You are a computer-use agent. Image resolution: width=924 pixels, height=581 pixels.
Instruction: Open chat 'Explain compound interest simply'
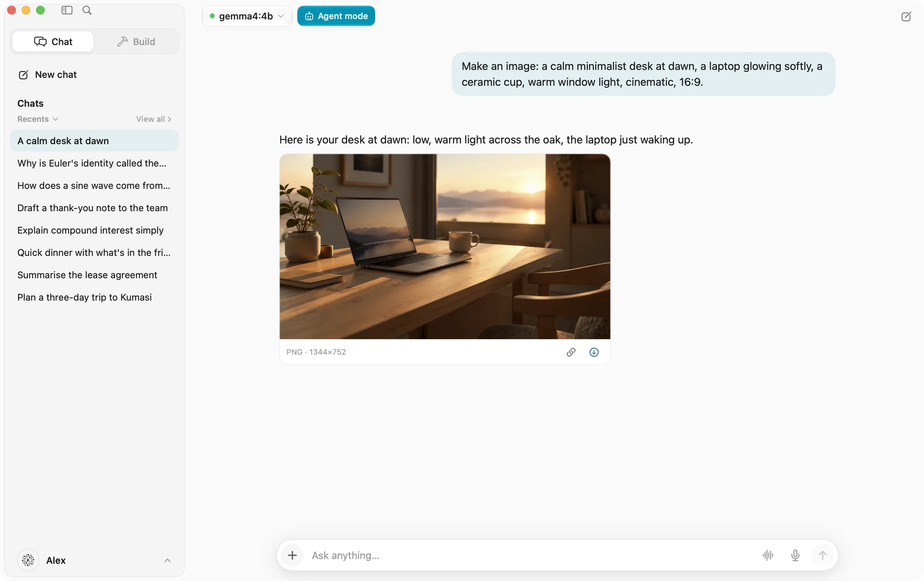click(x=94, y=230)
